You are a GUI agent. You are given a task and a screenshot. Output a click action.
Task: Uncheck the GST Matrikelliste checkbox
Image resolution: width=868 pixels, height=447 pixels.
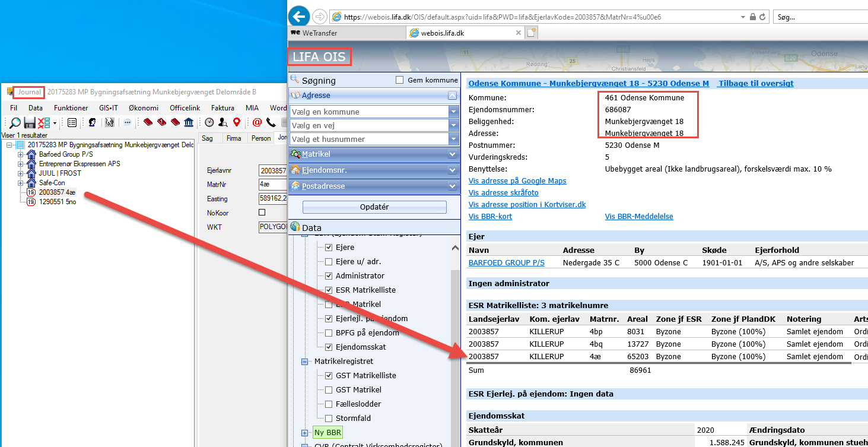(329, 376)
